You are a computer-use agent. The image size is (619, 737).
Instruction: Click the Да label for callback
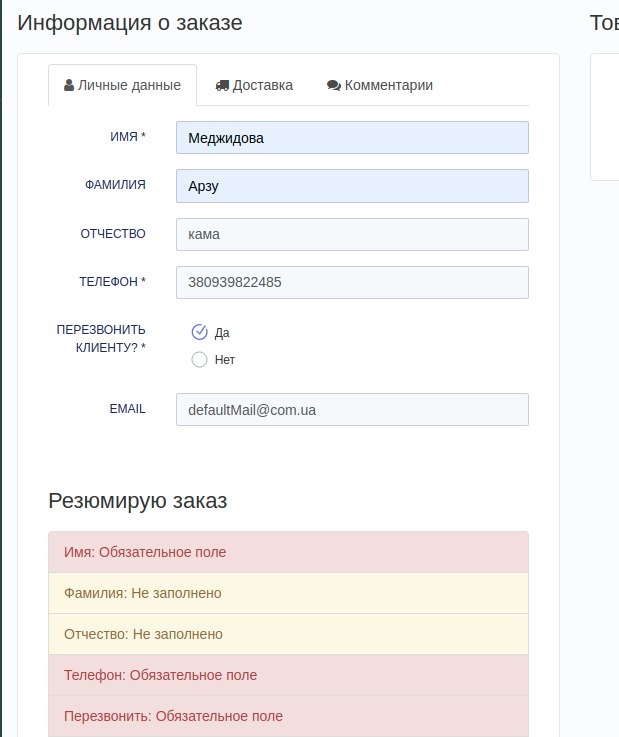222,333
